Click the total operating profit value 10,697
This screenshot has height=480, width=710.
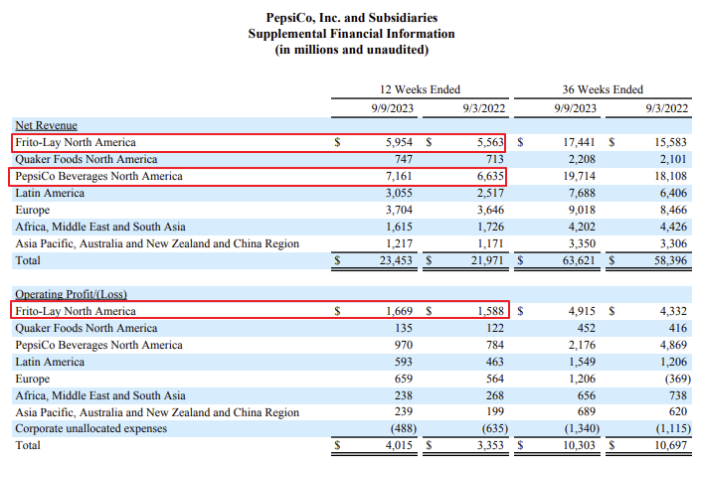point(671,445)
